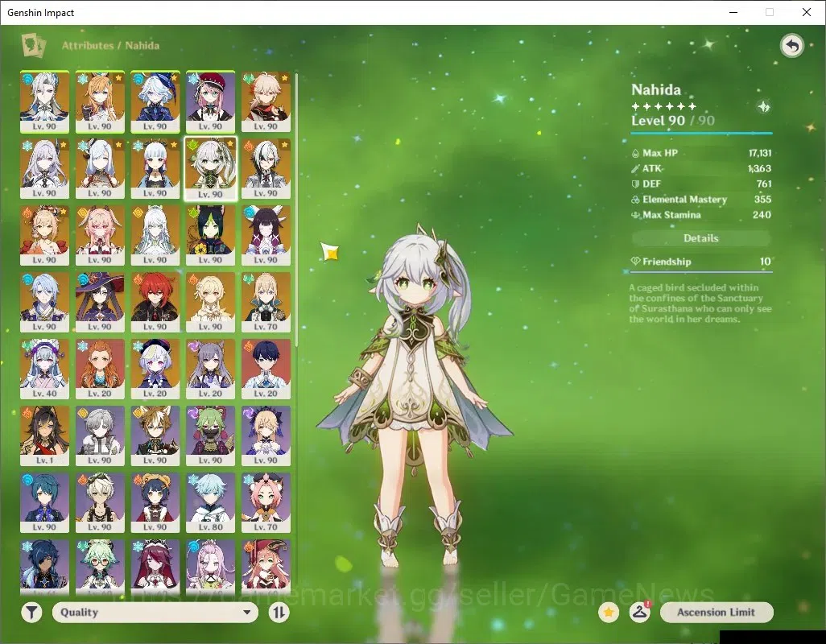Minimize the Genshin Impact window
The height and width of the screenshot is (644, 826).
[x=733, y=12]
